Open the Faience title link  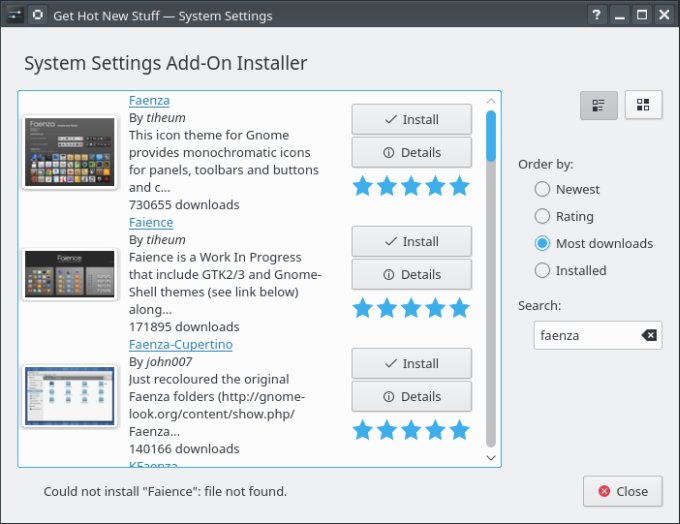151,222
